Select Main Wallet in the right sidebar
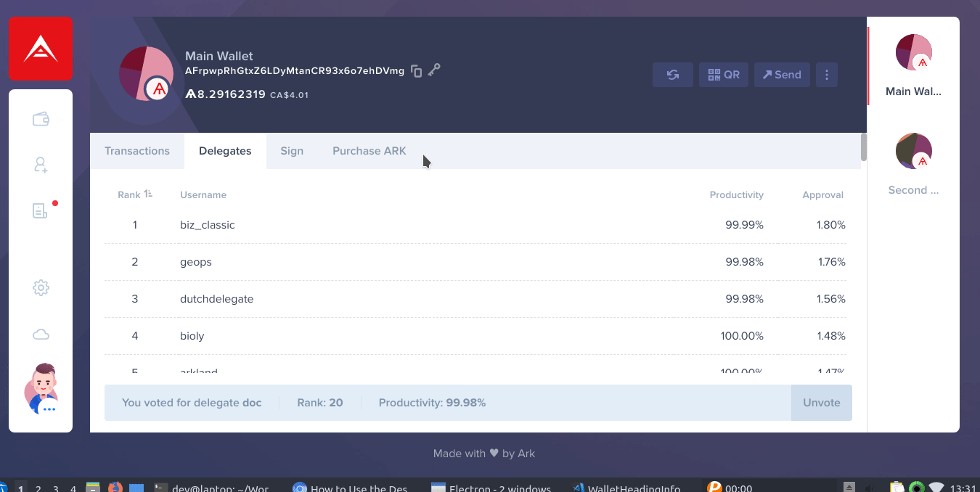This screenshot has height=492, width=980. [913, 65]
